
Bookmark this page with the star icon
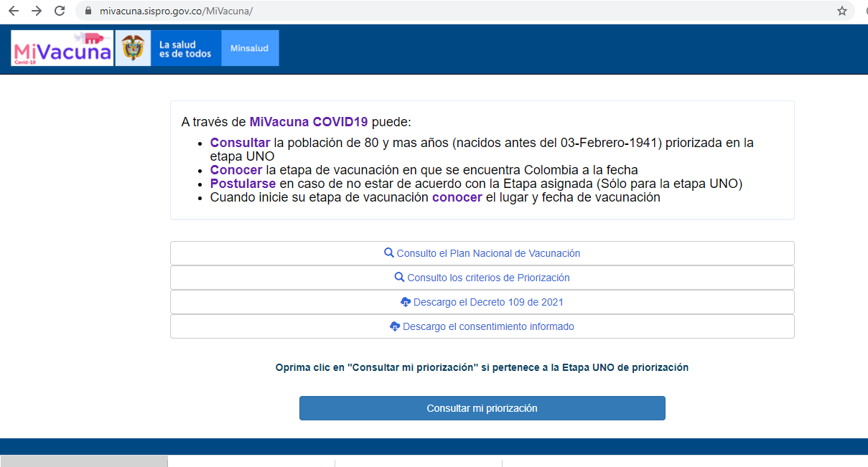click(842, 11)
